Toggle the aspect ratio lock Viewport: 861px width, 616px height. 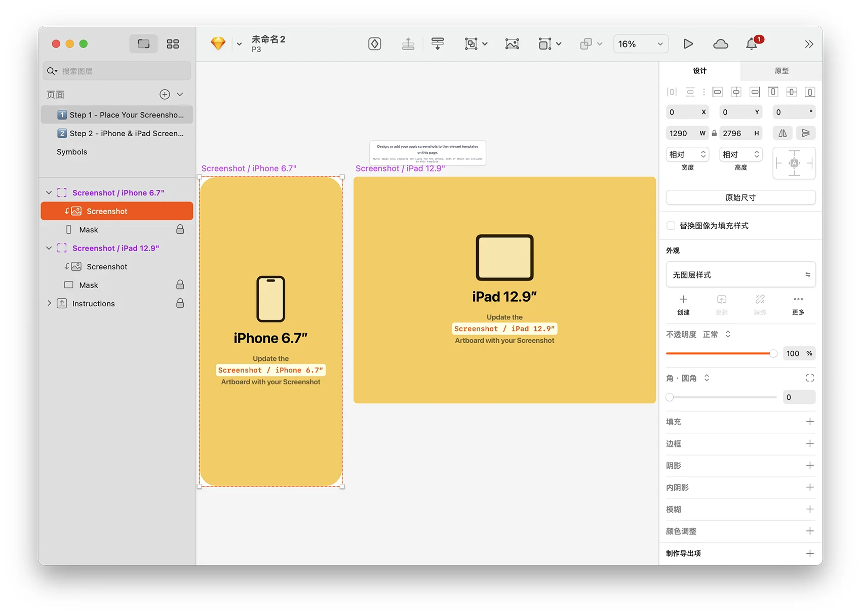(x=714, y=133)
